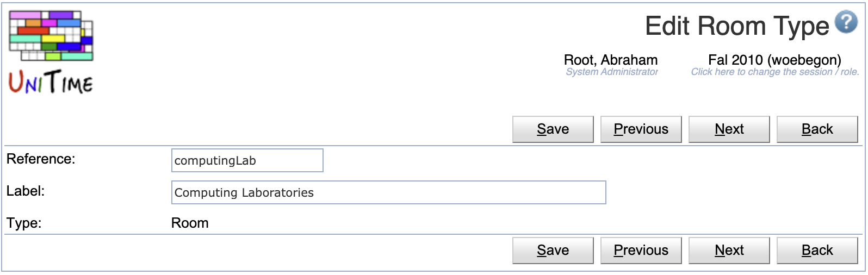The width and height of the screenshot is (868, 275).
Task: Click the System Administrator role text
Action: [612, 72]
